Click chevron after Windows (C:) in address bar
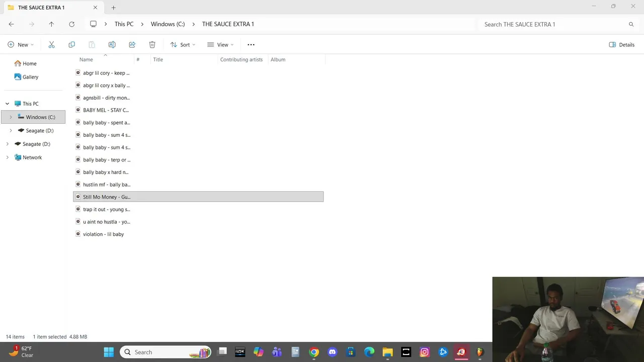The height and width of the screenshot is (362, 644). (x=193, y=24)
